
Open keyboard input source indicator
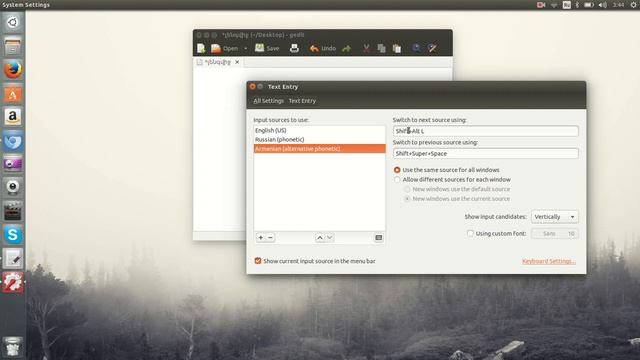pos(567,5)
